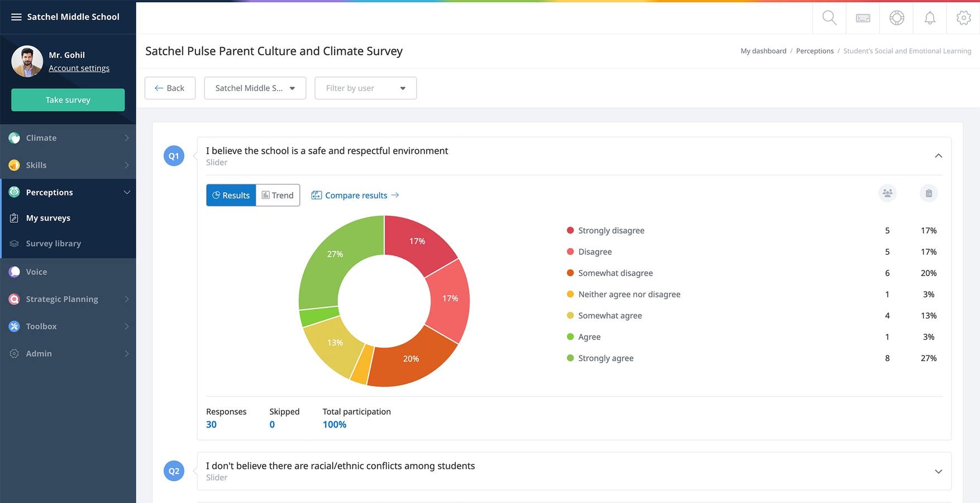
Task: Click the Disagree legend label
Action: click(595, 251)
